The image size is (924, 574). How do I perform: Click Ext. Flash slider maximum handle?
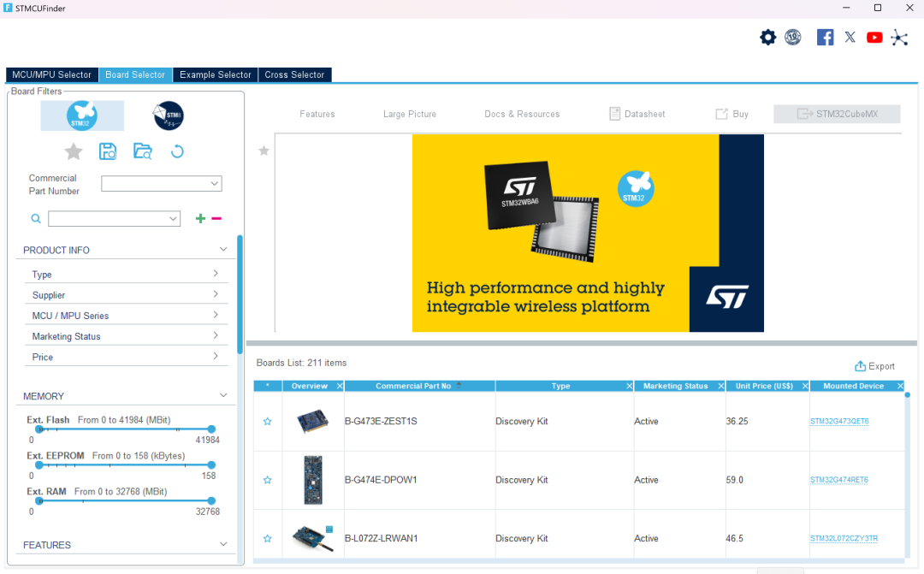point(211,429)
